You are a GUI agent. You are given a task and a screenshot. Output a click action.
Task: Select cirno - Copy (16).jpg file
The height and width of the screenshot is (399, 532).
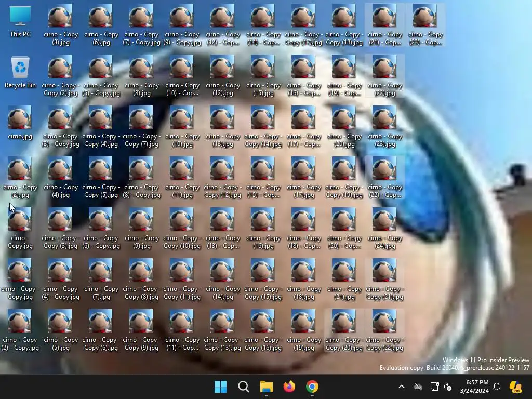263,228
